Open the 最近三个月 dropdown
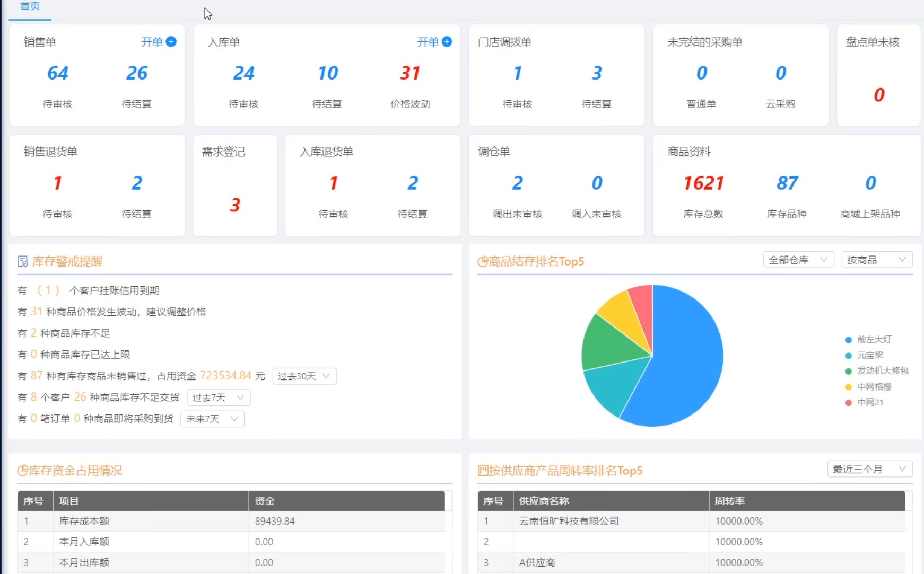The height and width of the screenshot is (574, 924). point(870,469)
